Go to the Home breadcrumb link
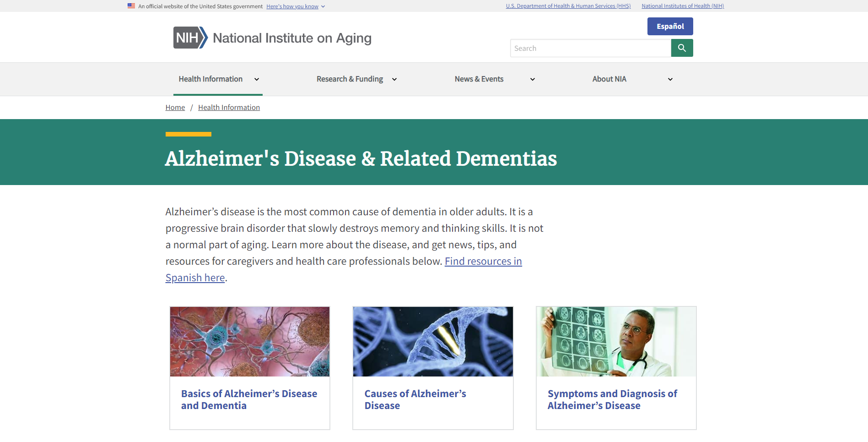 coord(175,107)
